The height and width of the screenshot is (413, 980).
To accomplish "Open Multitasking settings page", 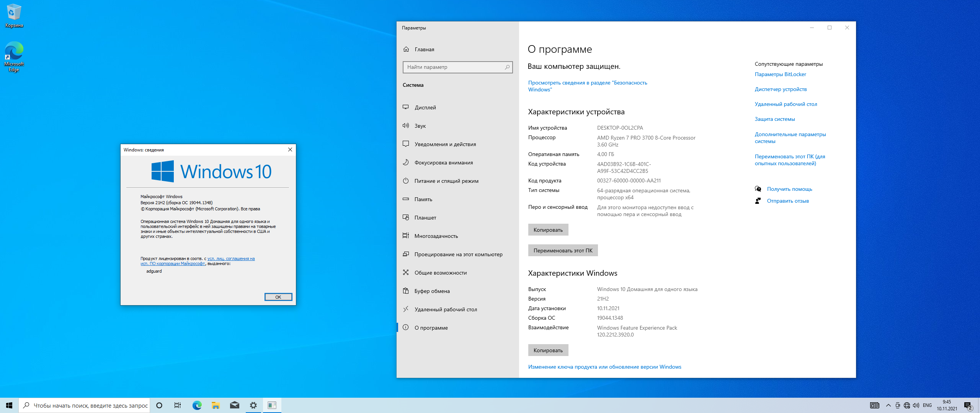I will (458, 236).
